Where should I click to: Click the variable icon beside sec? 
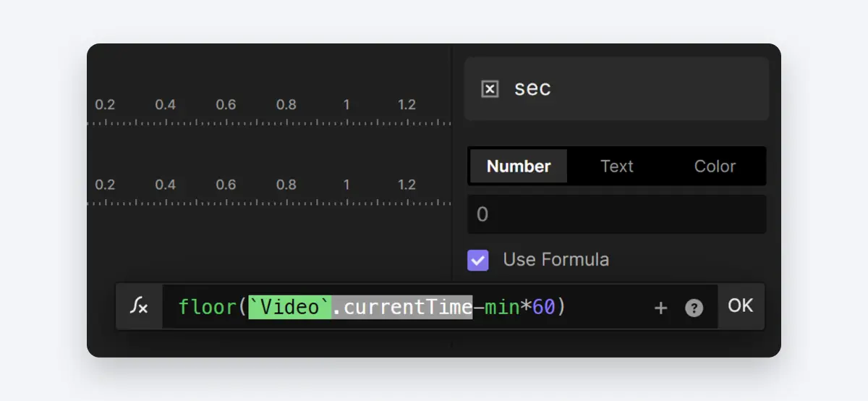(490, 89)
